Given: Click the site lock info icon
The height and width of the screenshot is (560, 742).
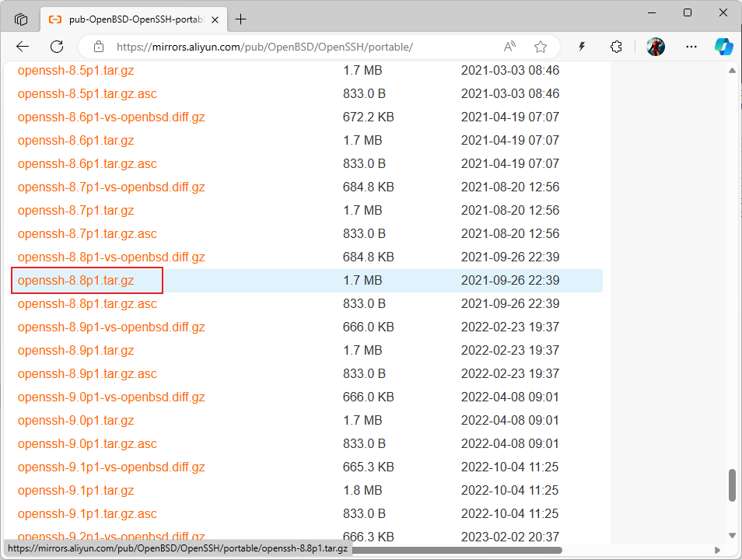Looking at the screenshot, I should point(98,47).
